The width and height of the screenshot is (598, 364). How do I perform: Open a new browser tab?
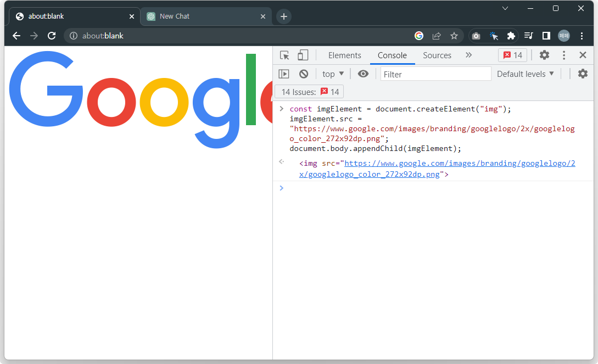point(284,16)
